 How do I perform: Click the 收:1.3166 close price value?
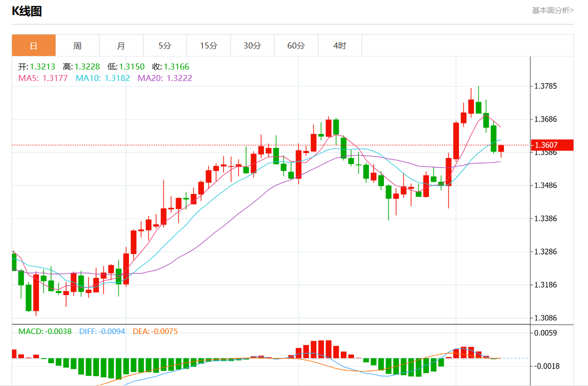pyautogui.click(x=170, y=67)
